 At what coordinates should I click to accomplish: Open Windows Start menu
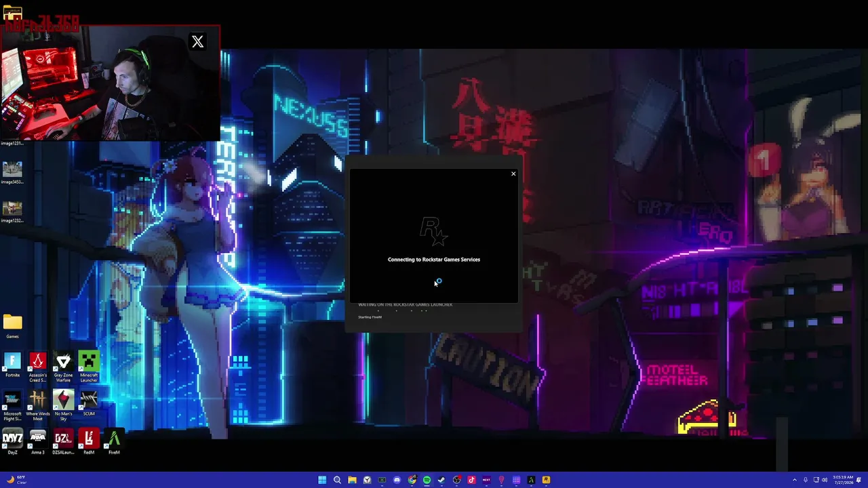pos(322,480)
